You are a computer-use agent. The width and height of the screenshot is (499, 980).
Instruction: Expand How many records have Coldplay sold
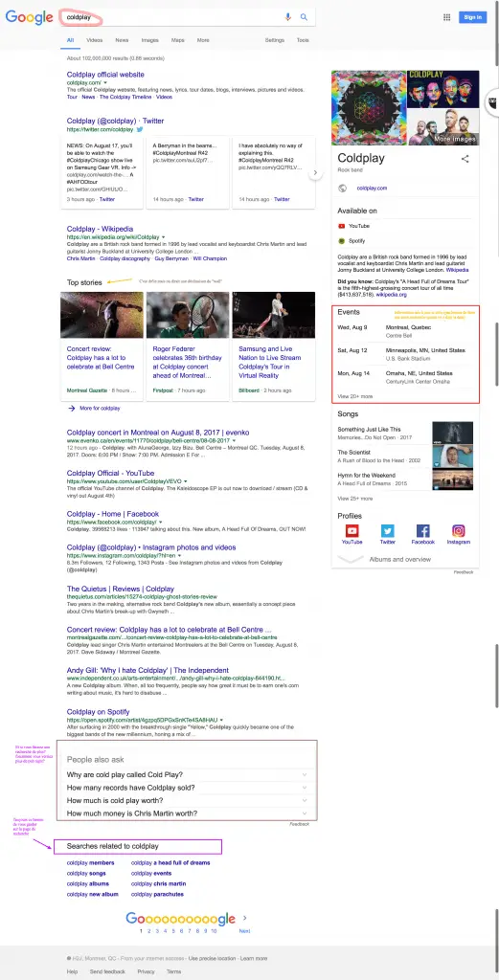coord(187,788)
